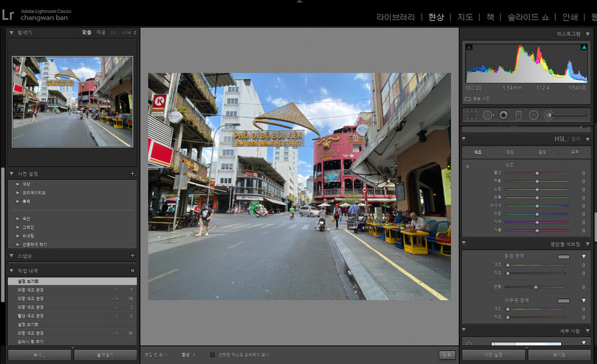This screenshot has height=364, width=597.
Task: Click the navigator preview thumbnail
Action: [73, 101]
